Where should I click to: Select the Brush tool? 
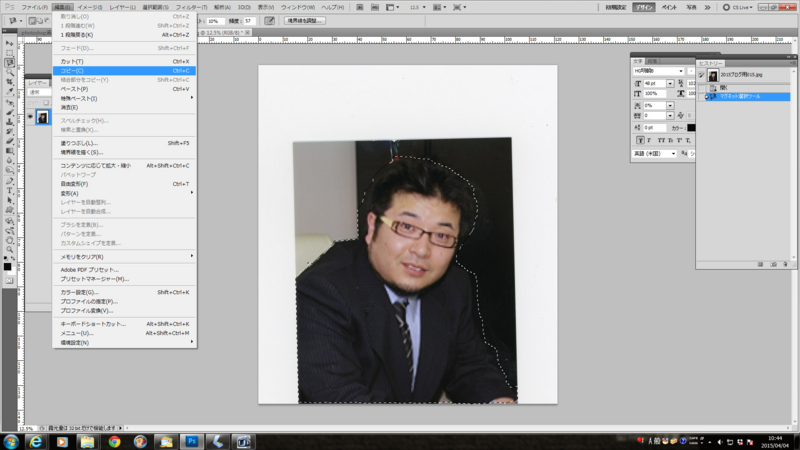coord(10,112)
